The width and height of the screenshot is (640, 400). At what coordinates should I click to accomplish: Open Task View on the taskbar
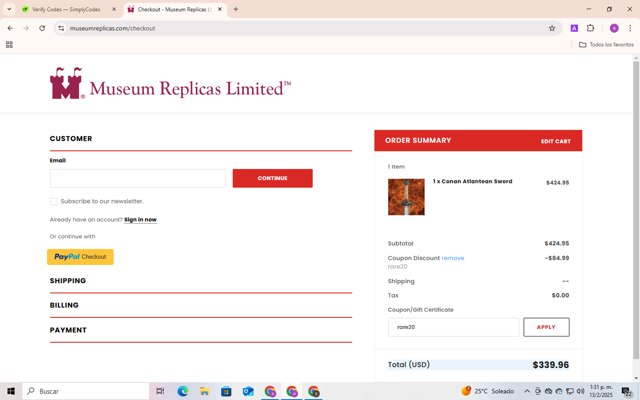[160, 391]
